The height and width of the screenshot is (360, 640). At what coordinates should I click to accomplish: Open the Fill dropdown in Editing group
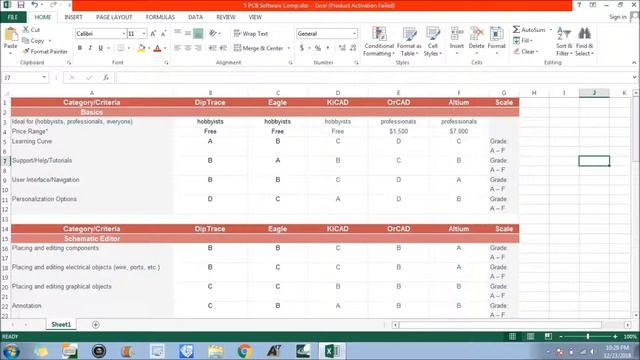pyautogui.click(x=523, y=41)
